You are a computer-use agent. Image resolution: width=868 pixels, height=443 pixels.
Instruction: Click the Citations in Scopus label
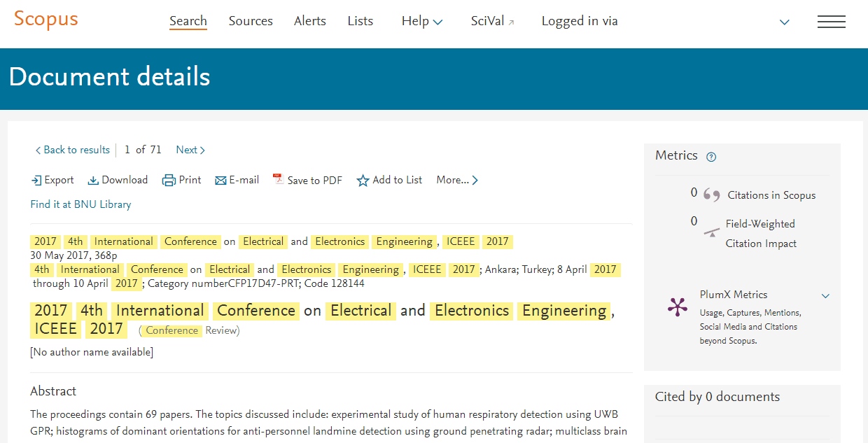pos(771,195)
